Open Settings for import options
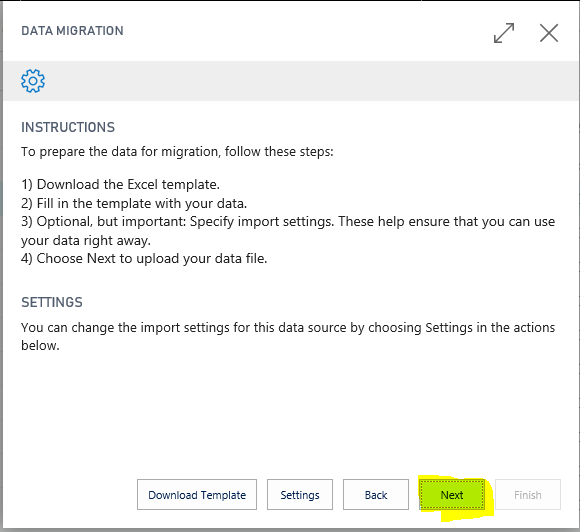This screenshot has width=580, height=532. coord(300,495)
